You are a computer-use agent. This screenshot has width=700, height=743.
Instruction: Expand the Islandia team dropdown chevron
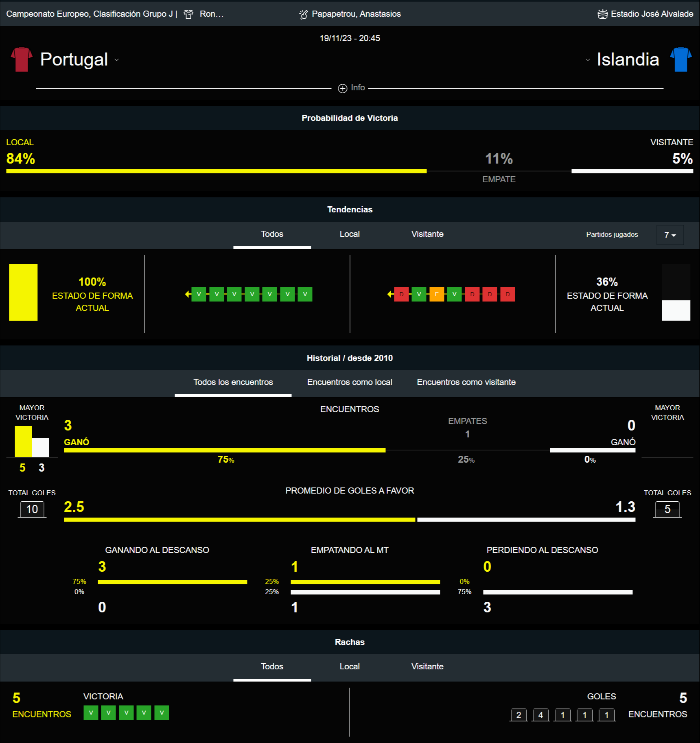pyautogui.click(x=588, y=60)
